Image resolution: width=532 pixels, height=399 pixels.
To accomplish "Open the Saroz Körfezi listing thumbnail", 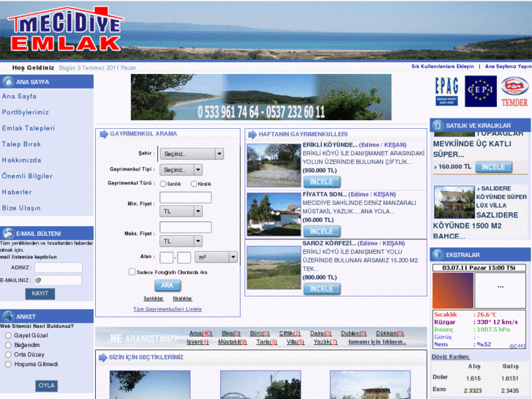I will pyautogui.click(x=274, y=267).
